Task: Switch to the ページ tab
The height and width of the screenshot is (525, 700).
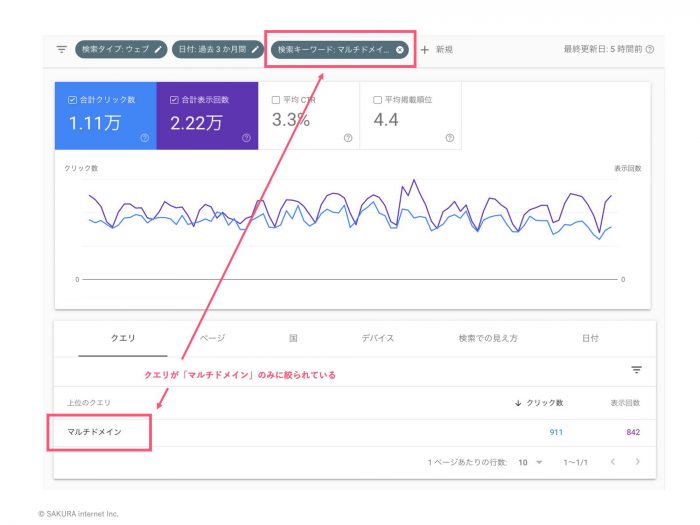Action: 212,338
